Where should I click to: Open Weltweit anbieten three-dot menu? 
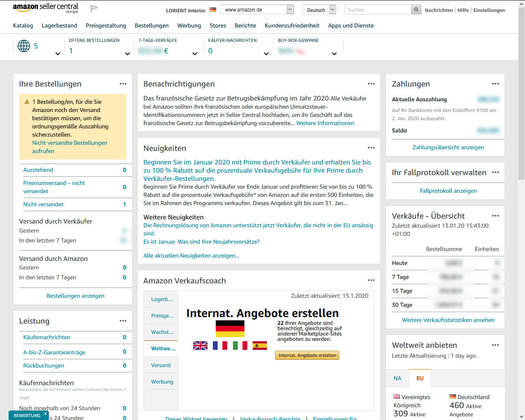495,345
